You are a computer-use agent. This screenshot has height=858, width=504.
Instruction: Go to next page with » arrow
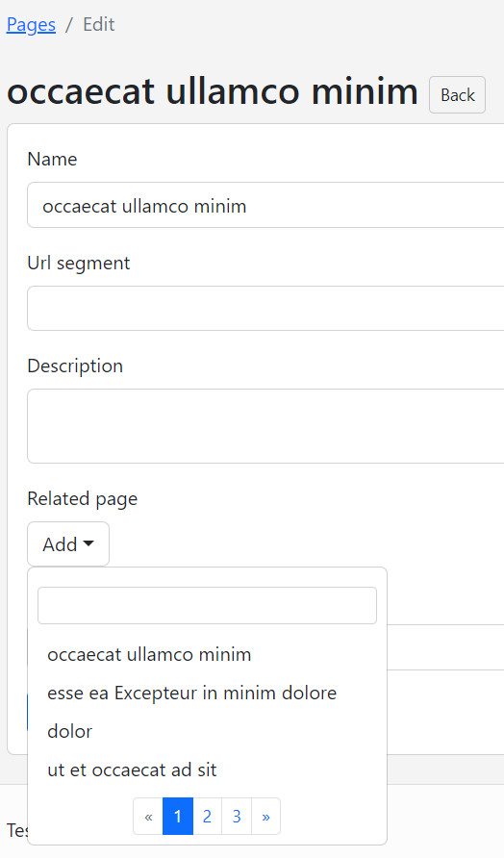coord(266,817)
